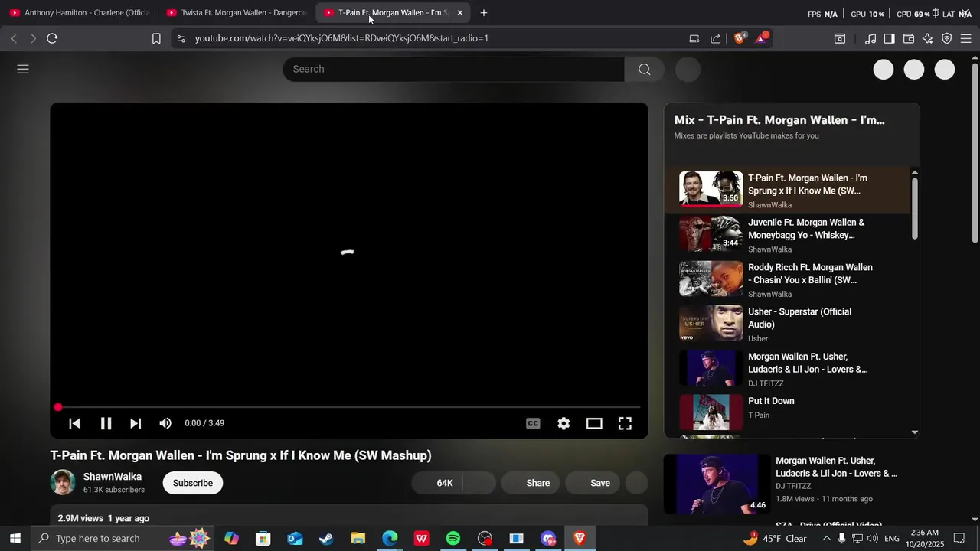Image resolution: width=980 pixels, height=551 pixels.
Task: Open the Brave Rewards triangle icon
Action: [x=762, y=37]
